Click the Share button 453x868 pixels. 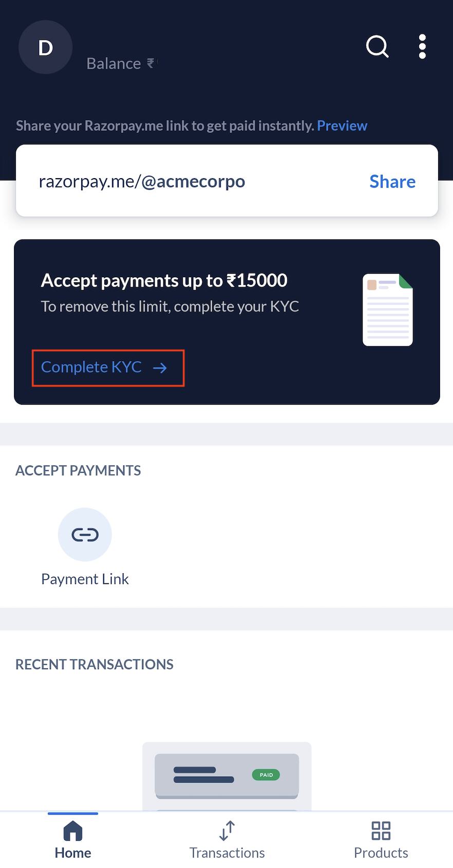[x=392, y=181]
